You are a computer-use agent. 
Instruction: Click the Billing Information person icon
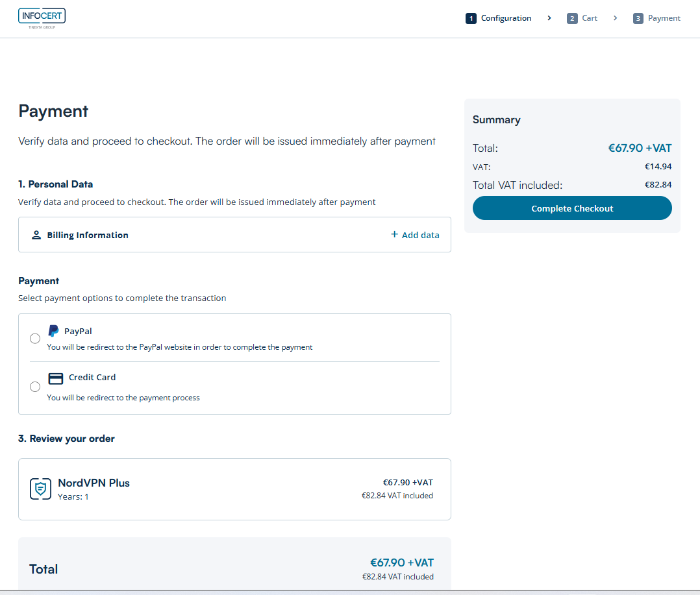(36, 235)
